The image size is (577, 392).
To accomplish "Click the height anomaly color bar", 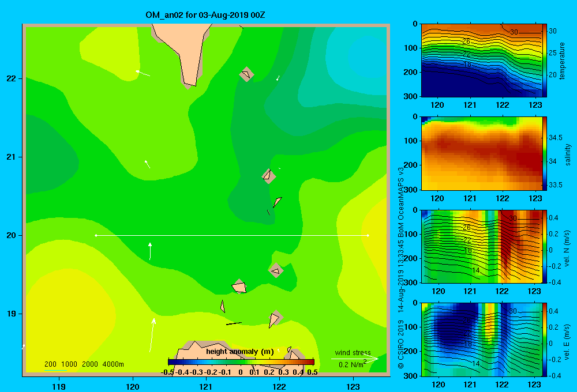I will pyautogui.click(x=241, y=362).
